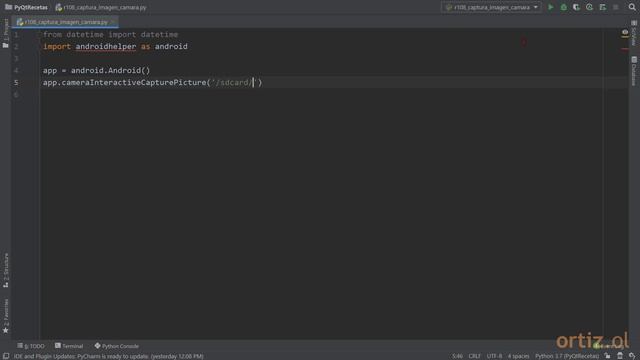Viewport: 640px width, 360px height.
Task: Click PyQtRecetas project breadcrumb
Action: coord(26,7)
